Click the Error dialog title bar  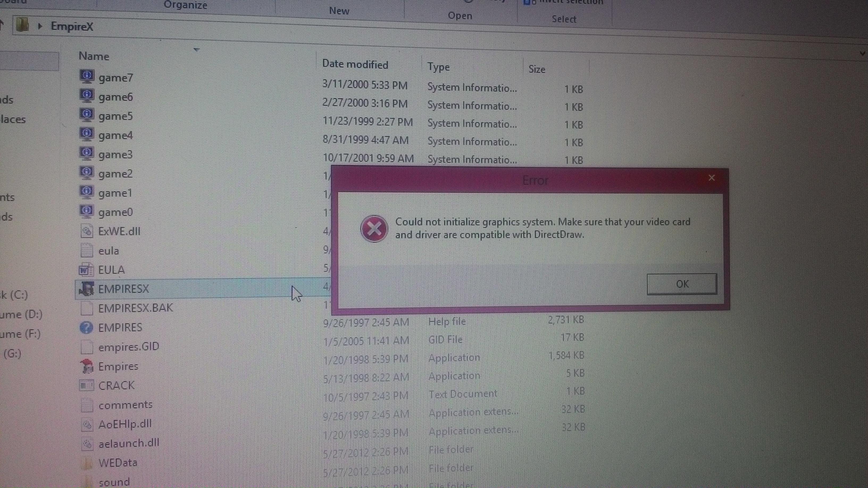coord(530,180)
